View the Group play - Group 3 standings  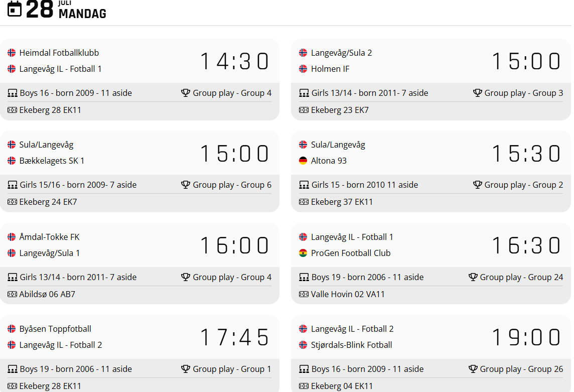point(523,93)
